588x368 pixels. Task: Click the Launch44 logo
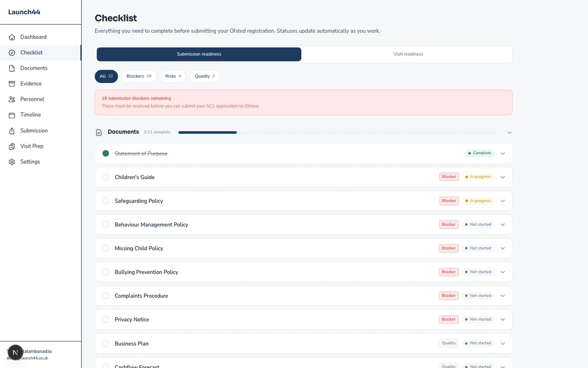pos(24,12)
